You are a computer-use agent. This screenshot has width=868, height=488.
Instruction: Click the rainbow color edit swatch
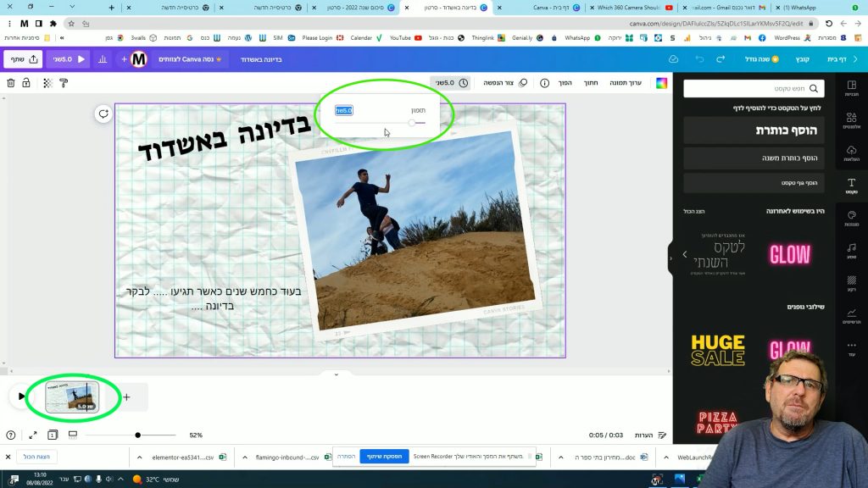(661, 83)
